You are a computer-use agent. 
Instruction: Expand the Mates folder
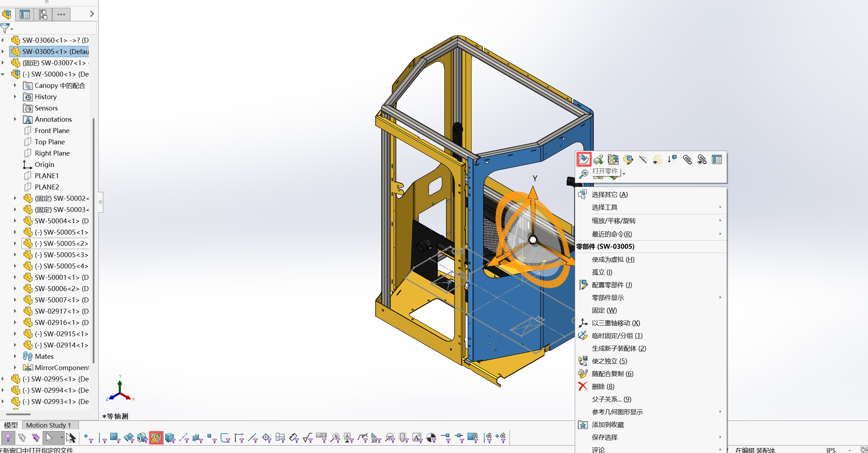point(15,356)
